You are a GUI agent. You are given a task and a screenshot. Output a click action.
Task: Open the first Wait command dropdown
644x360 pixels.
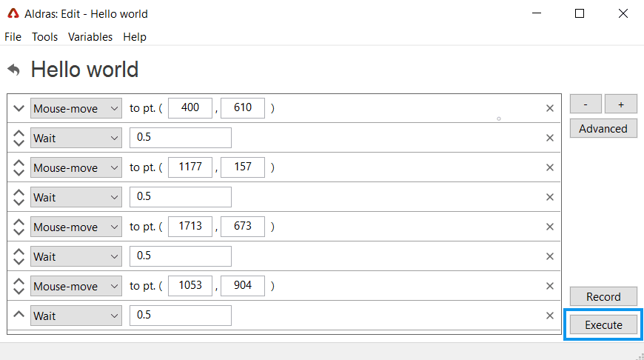tap(76, 138)
